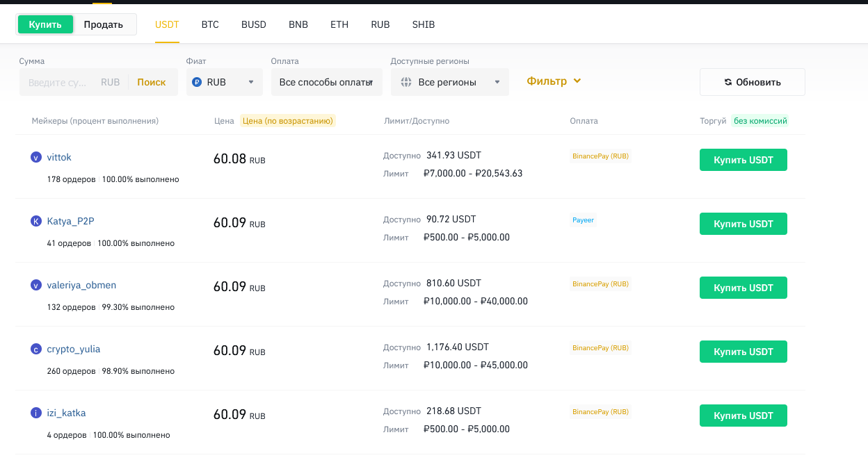Viewport: 868px width, 460px height.
Task: Open izi_katka's maker profile link
Action: point(66,413)
